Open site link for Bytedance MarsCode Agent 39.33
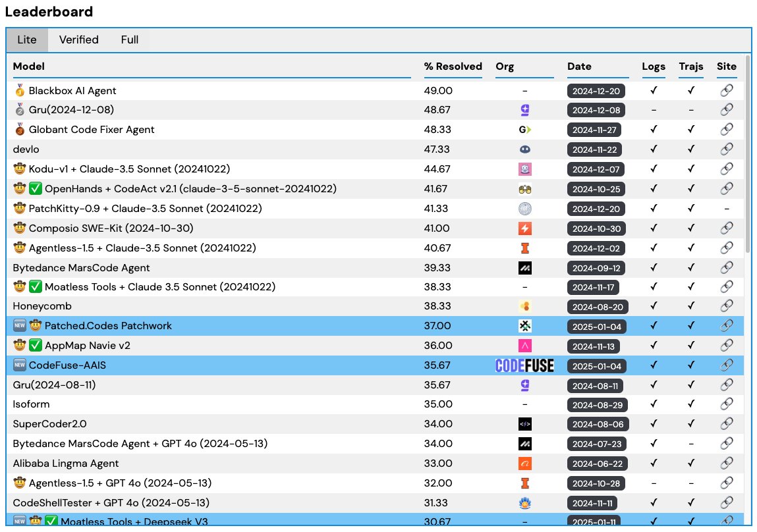Screen dimensions: 757x532 pyautogui.click(x=727, y=268)
